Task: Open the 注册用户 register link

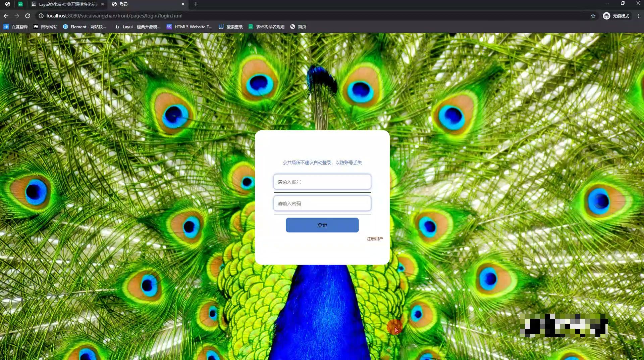Action: (x=374, y=238)
